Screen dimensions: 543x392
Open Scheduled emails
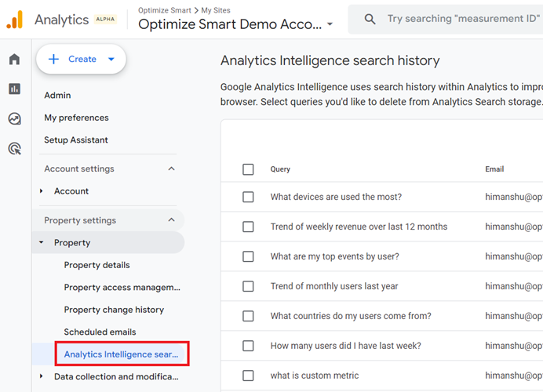100,332
